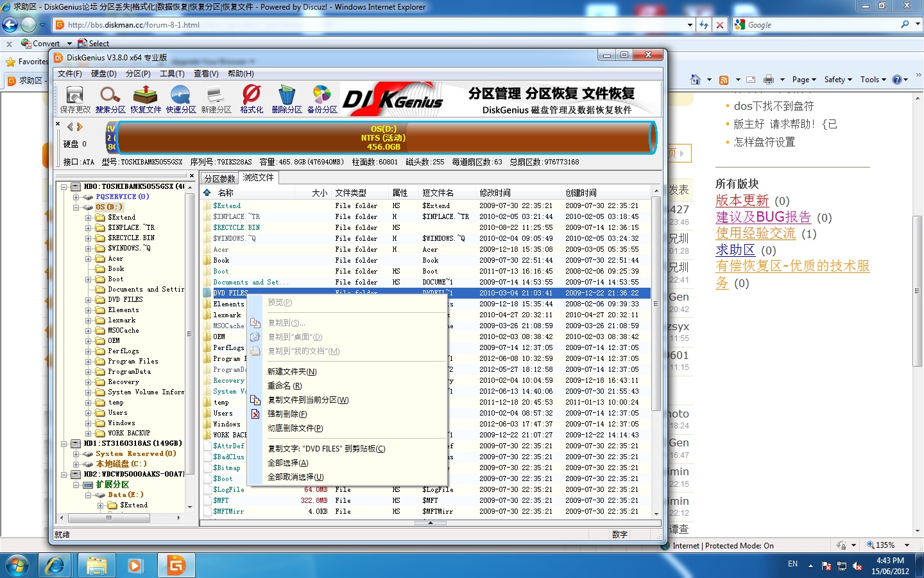Open the 工具(T) menu

(x=172, y=74)
